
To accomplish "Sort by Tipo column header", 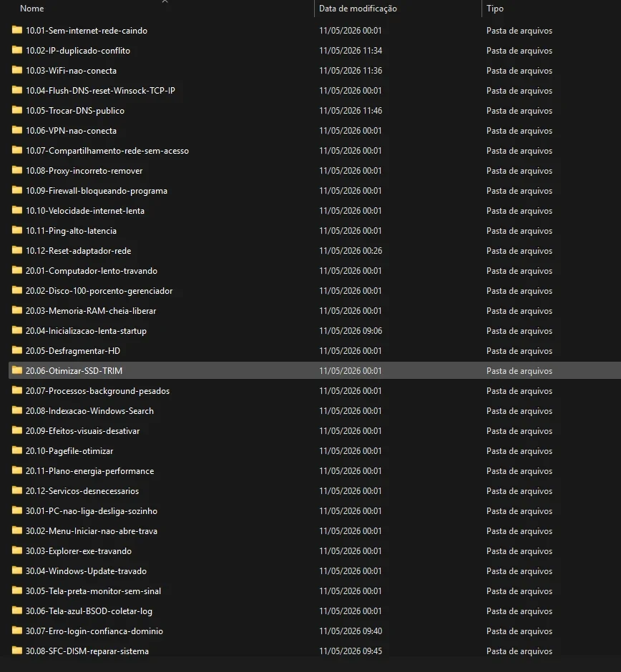I will point(495,9).
